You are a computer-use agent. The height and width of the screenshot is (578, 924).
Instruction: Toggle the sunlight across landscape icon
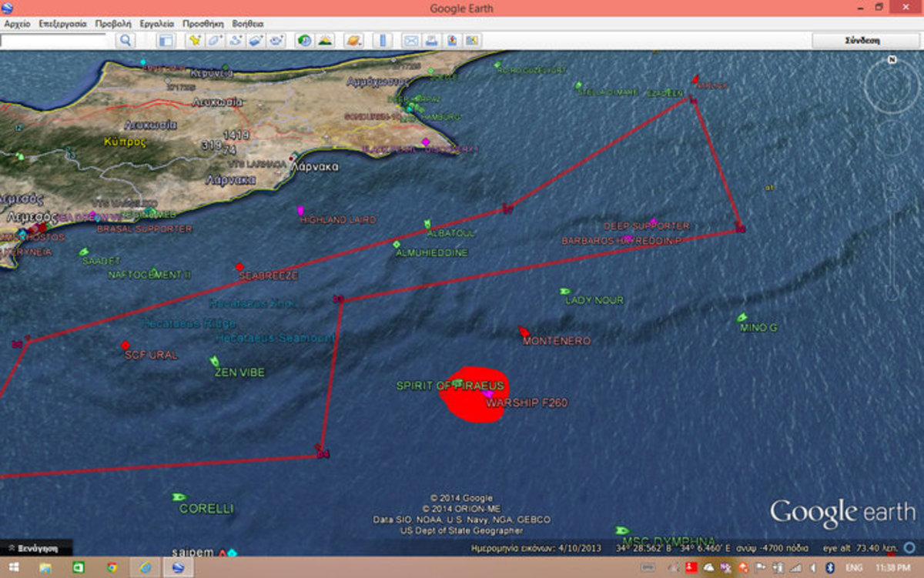[x=325, y=41]
